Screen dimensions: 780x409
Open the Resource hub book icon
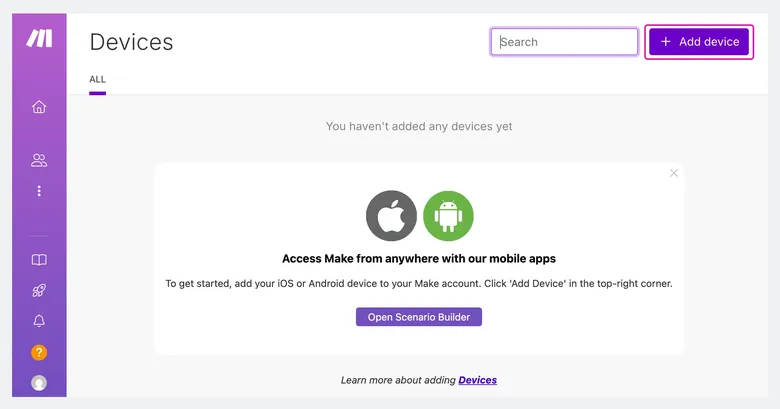pyautogui.click(x=39, y=260)
